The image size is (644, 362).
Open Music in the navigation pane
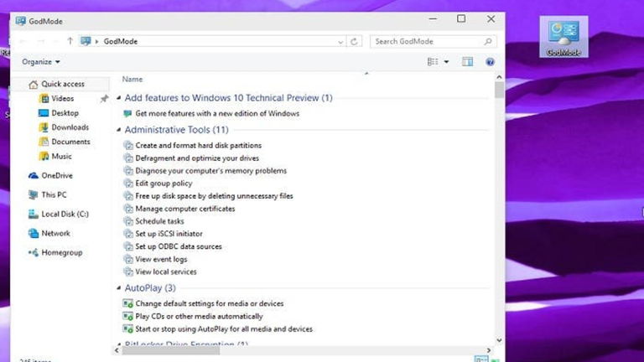click(55, 157)
